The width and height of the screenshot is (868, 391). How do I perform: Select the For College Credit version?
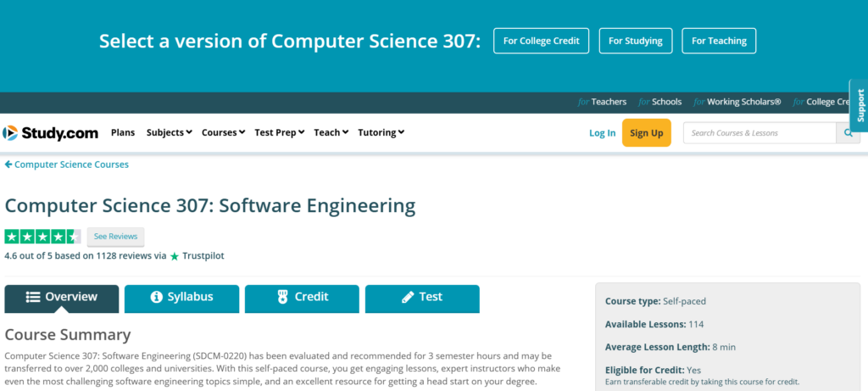(541, 41)
